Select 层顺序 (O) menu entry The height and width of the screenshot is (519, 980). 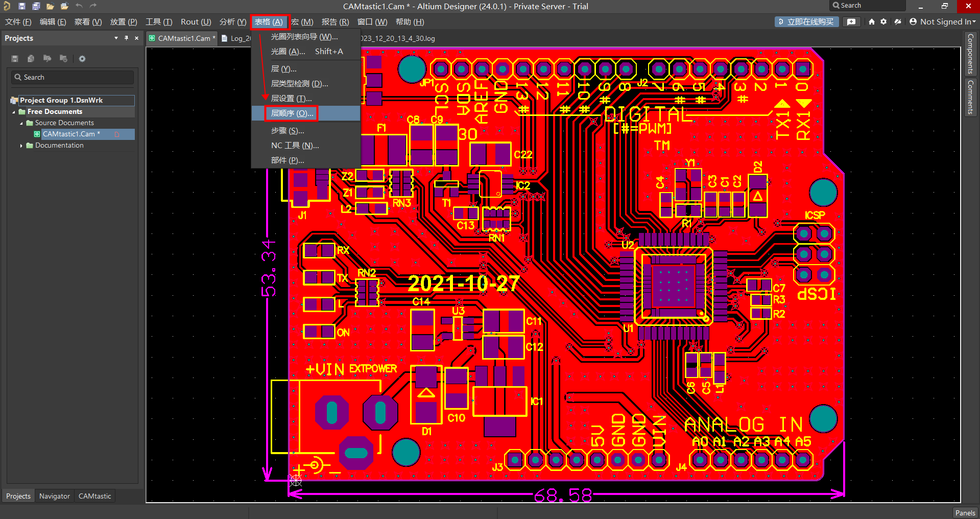click(292, 113)
